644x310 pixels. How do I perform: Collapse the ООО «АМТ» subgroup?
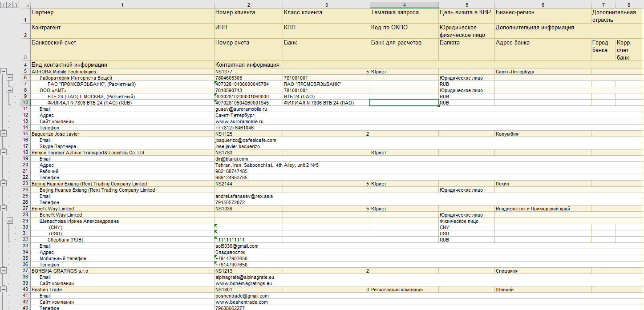point(10,90)
